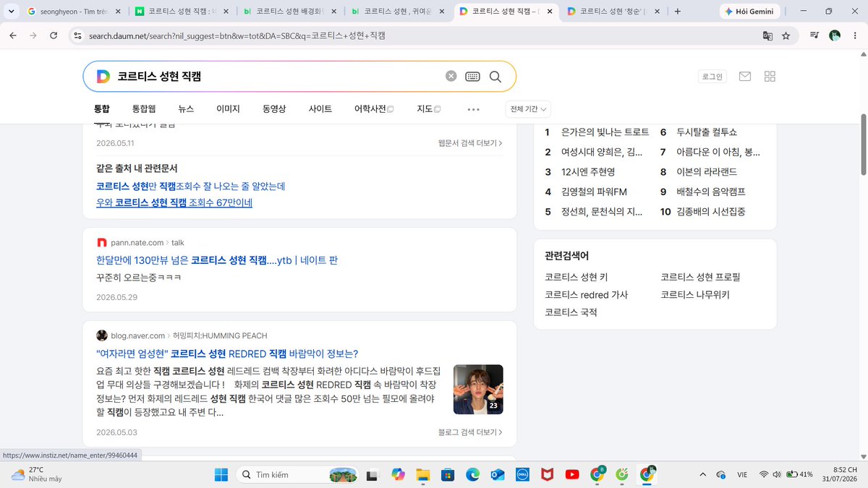Go back to previous page

pyautogui.click(x=13, y=35)
